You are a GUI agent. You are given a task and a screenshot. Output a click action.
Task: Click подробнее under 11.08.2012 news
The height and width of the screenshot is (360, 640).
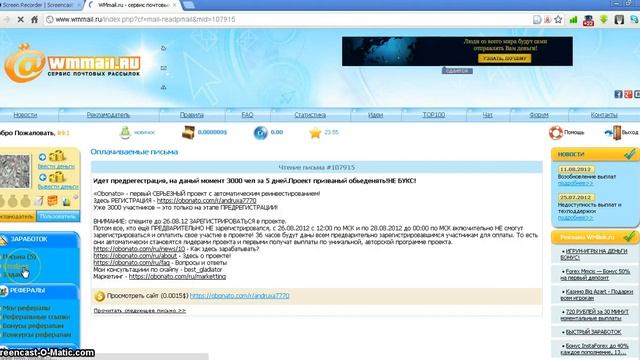point(576,183)
